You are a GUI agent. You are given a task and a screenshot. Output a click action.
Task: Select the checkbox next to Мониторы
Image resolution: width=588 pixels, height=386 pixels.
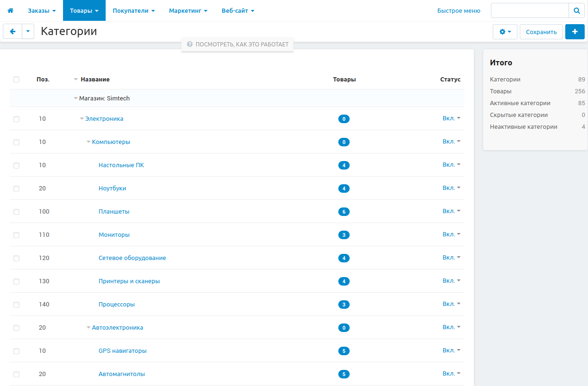click(17, 235)
